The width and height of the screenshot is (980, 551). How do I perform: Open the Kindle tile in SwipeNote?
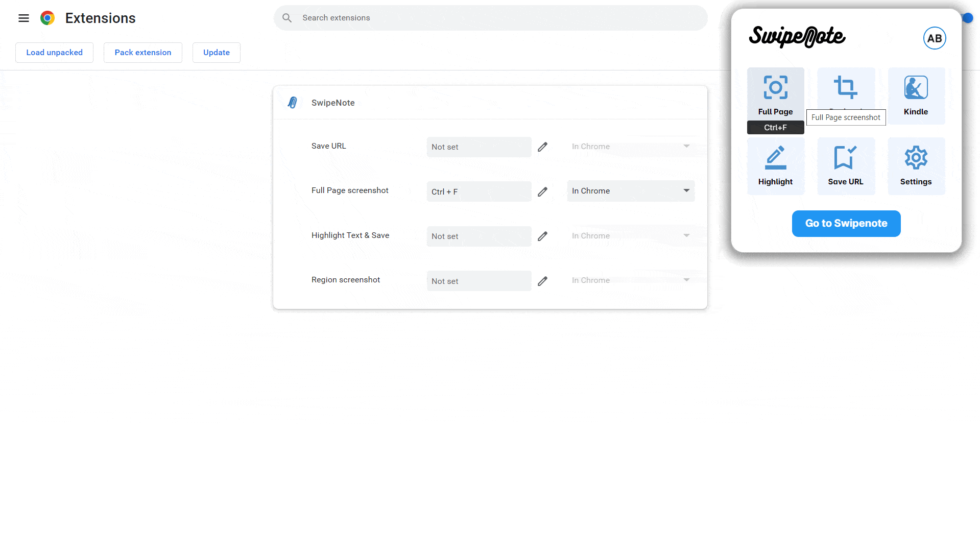916,96
